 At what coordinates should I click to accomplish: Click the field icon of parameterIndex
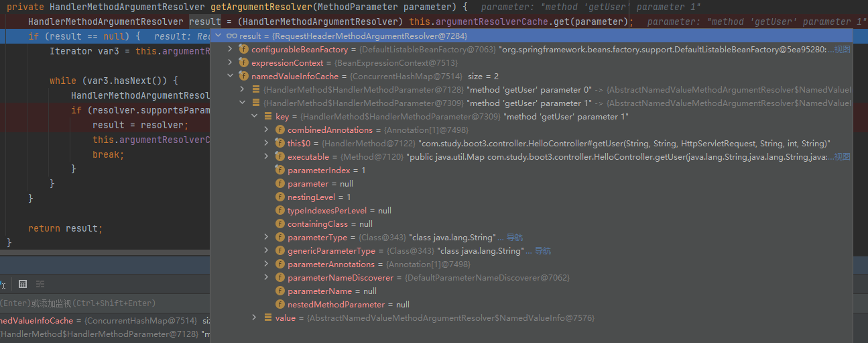280,170
